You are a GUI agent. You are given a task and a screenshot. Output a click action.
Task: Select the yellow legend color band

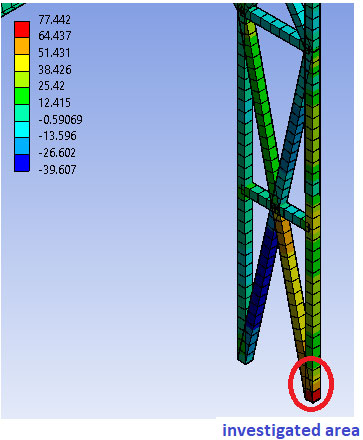[x=22, y=63]
